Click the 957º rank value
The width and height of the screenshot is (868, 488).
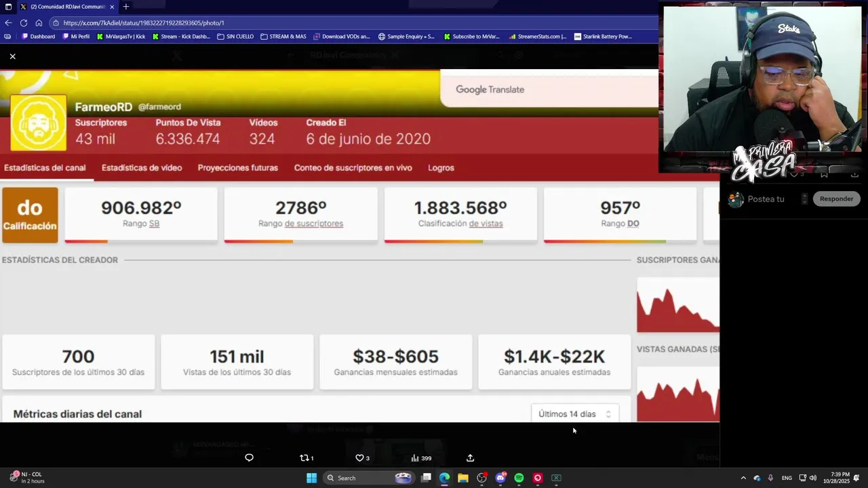click(x=620, y=207)
